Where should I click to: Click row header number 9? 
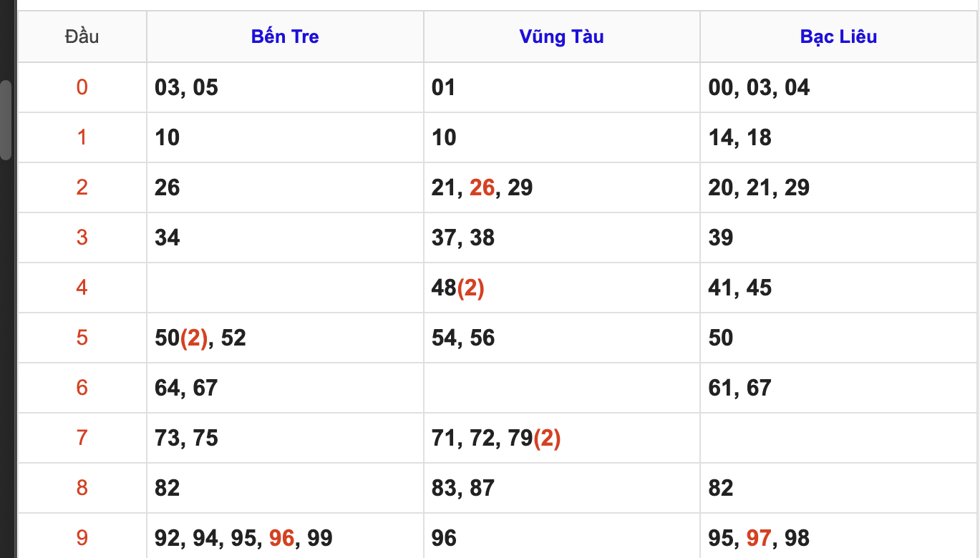[82, 538]
